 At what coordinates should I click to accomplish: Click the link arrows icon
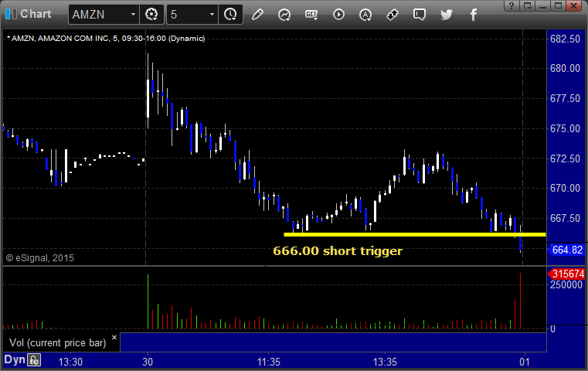point(393,15)
